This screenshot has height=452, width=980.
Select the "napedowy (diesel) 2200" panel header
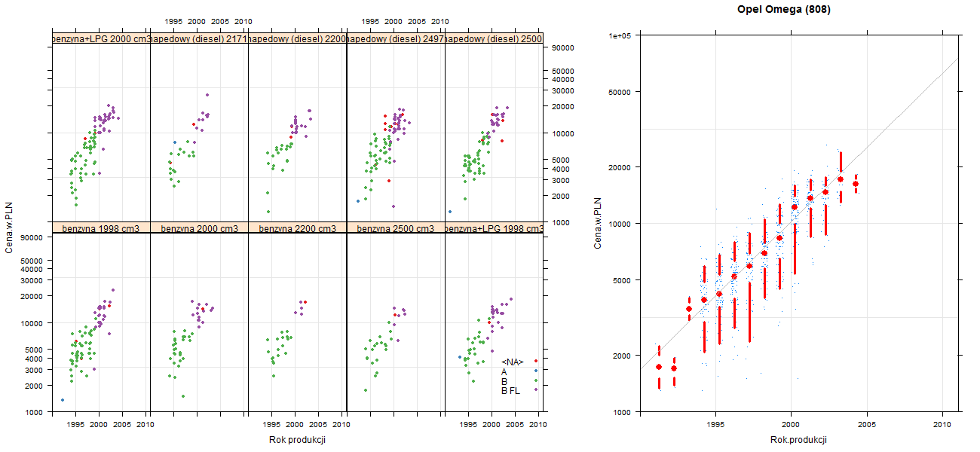pos(297,38)
